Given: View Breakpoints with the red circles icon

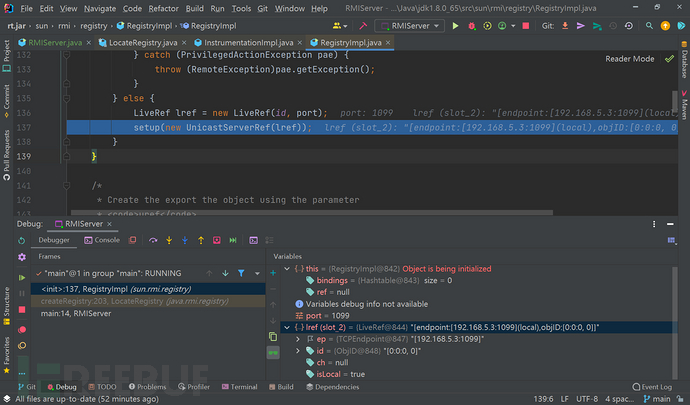Looking at the screenshot, I should (x=22, y=330).
